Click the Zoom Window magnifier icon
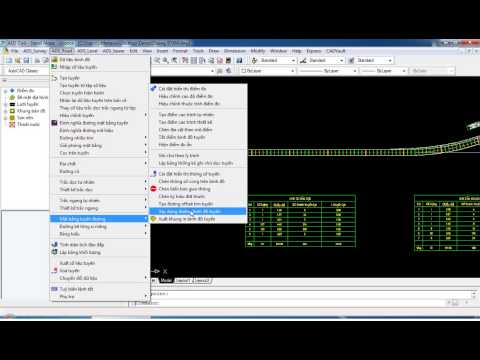Viewport: 480px width, 360px height. (166, 60)
